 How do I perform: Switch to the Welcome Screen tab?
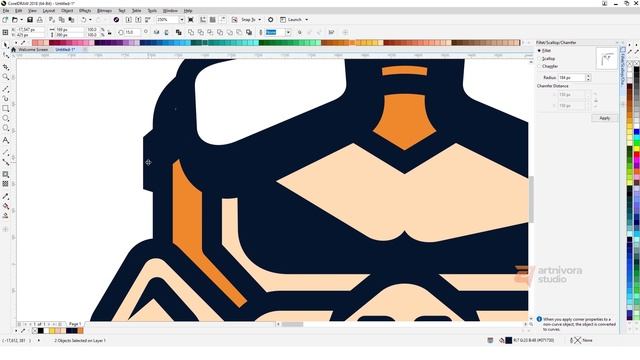[33, 49]
